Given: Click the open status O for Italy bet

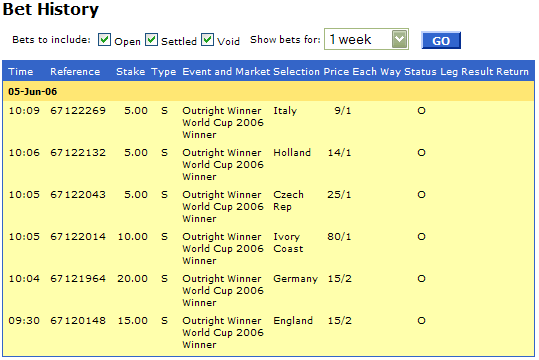Looking at the screenshot, I should click(x=421, y=111).
